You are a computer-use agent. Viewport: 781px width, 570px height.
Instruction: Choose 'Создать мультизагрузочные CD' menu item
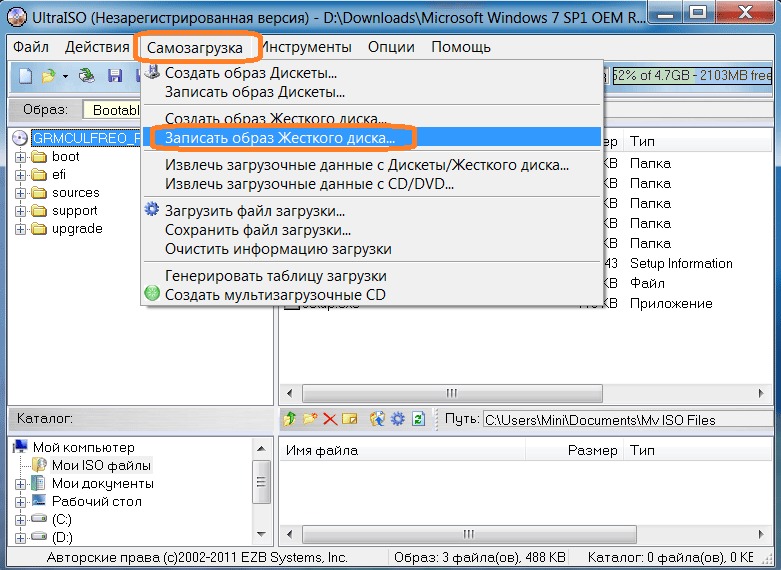click(275, 295)
